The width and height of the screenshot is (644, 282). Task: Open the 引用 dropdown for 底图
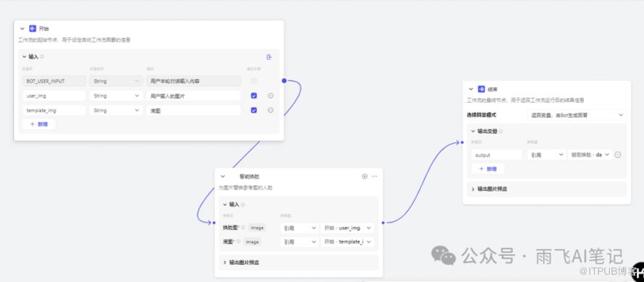300,242
